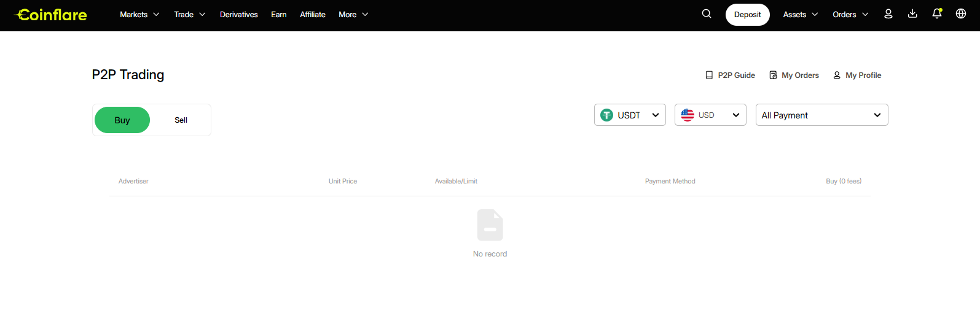The width and height of the screenshot is (980, 316).
Task: Open the Derivatives nav item
Action: [x=239, y=15]
